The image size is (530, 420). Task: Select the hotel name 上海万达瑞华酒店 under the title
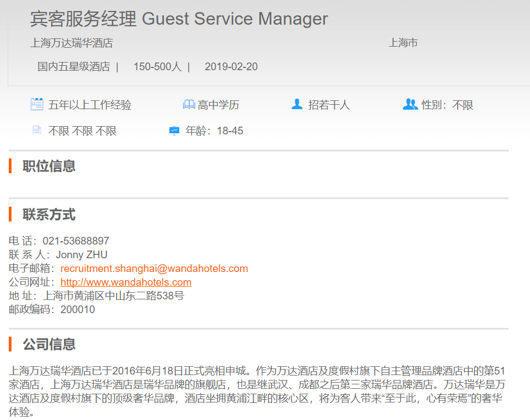click(x=72, y=43)
